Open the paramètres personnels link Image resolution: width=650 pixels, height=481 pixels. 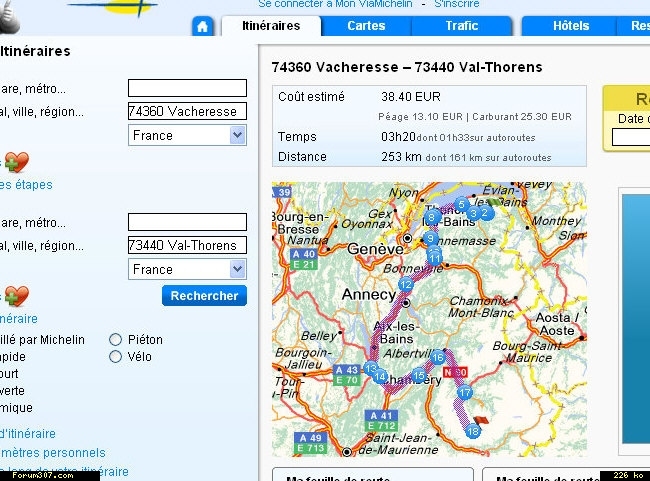pos(53,452)
